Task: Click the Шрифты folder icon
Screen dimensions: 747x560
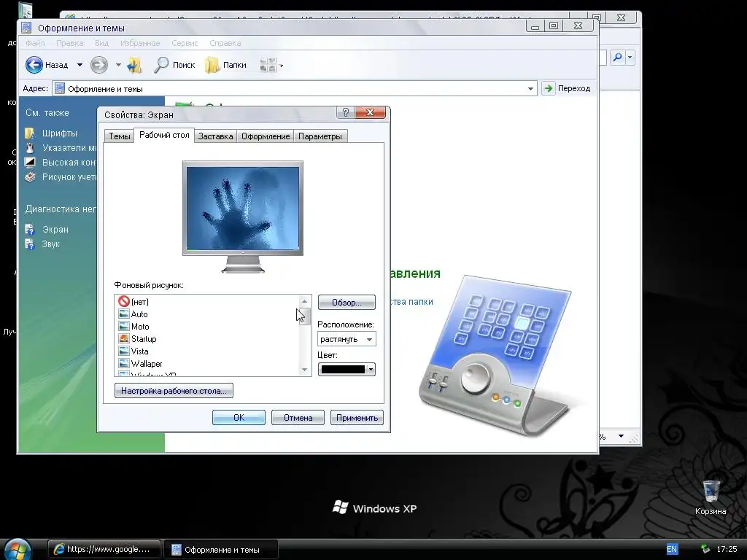Action: [30, 133]
